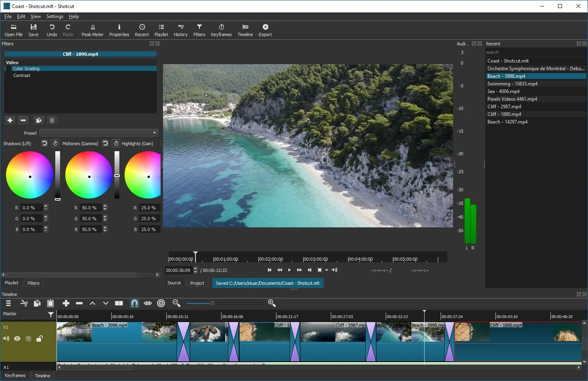Open the Peak Meter panel
Viewport: 588px width, 381px height.
[x=92, y=30]
